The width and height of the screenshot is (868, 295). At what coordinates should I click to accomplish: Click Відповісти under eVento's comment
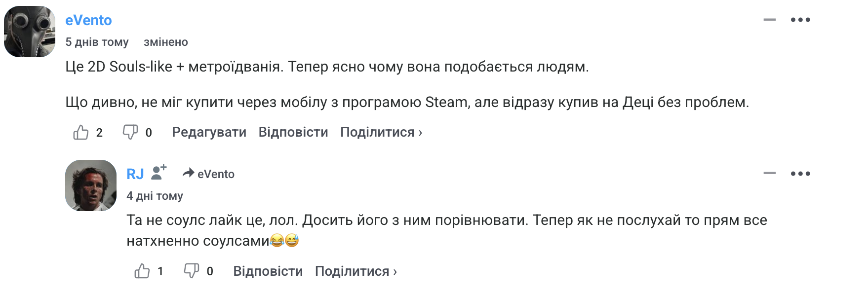coord(293,132)
